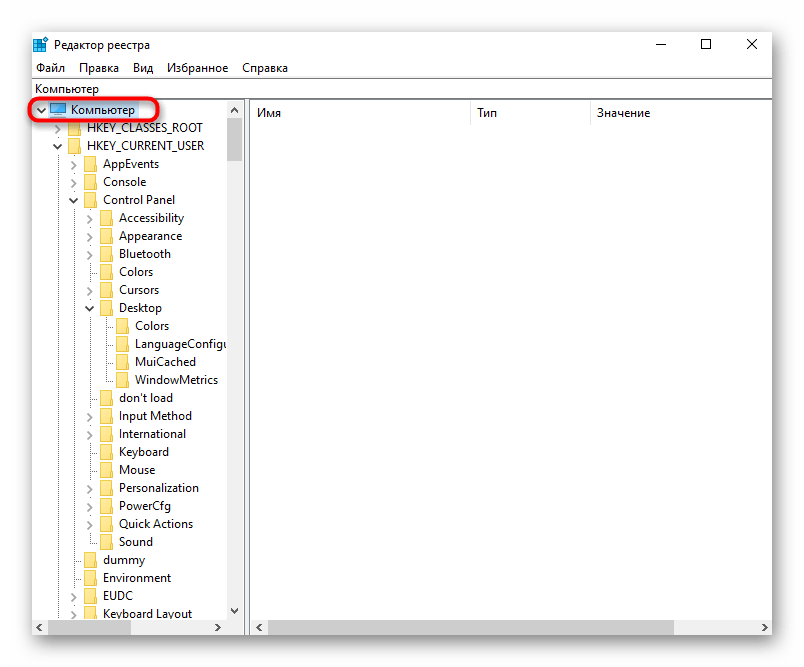Collapse the Desktop key arrow
The height and width of the screenshot is (667, 804).
coord(90,308)
